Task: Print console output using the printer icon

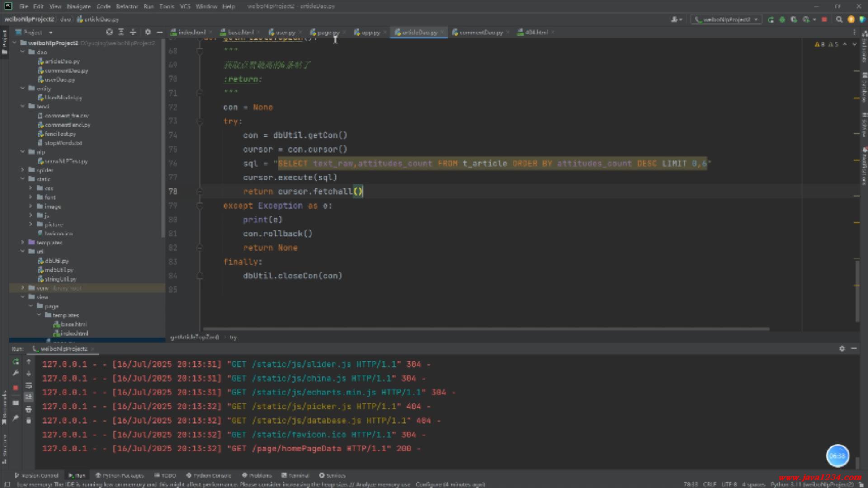Action: [x=28, y=409]
